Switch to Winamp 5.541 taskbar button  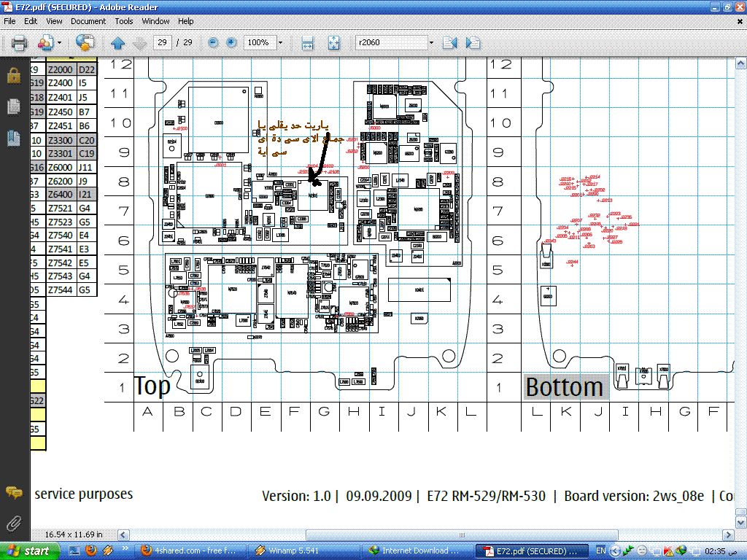(305, 551)
